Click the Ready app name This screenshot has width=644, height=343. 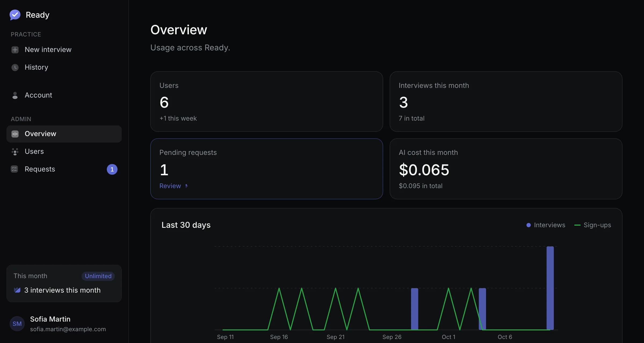pos(38,15)
